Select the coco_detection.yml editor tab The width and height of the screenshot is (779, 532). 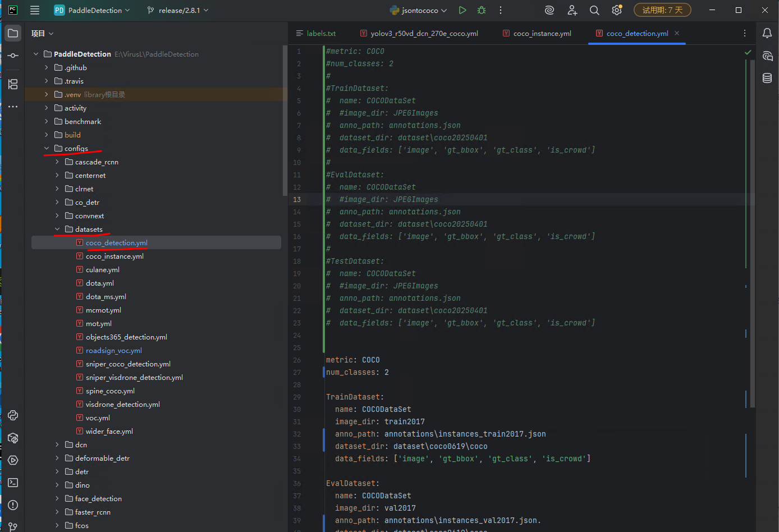pos(637,33)
